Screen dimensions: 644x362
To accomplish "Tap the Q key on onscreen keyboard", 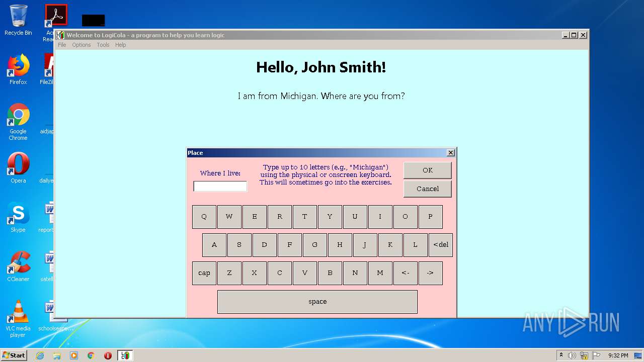I will point(204,217).
